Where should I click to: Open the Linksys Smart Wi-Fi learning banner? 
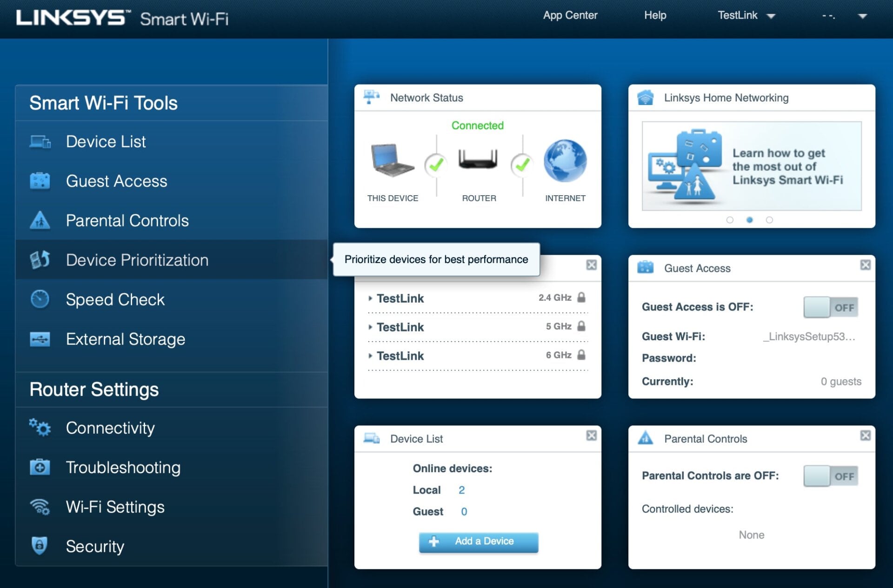click(751, 166)
